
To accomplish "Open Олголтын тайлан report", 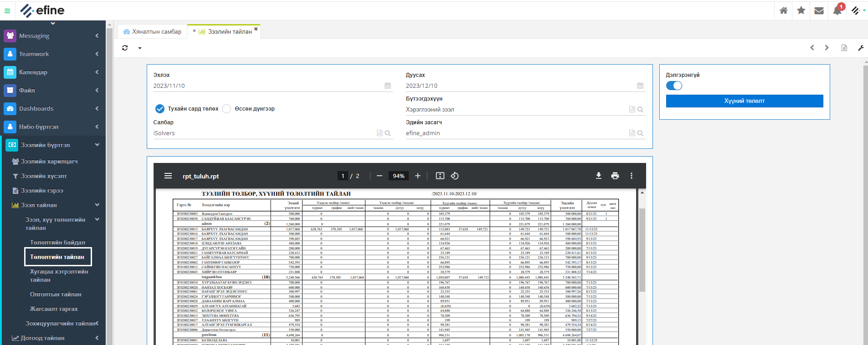I will click(56, 294).
